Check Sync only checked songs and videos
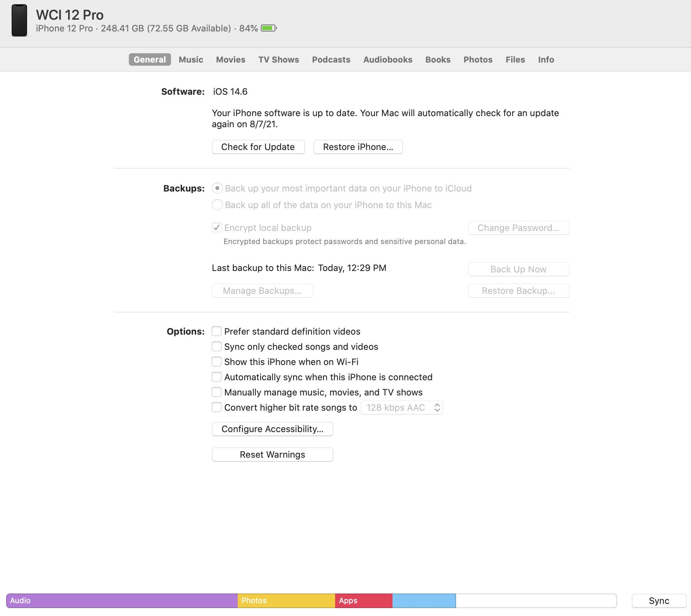 point(217,346)
